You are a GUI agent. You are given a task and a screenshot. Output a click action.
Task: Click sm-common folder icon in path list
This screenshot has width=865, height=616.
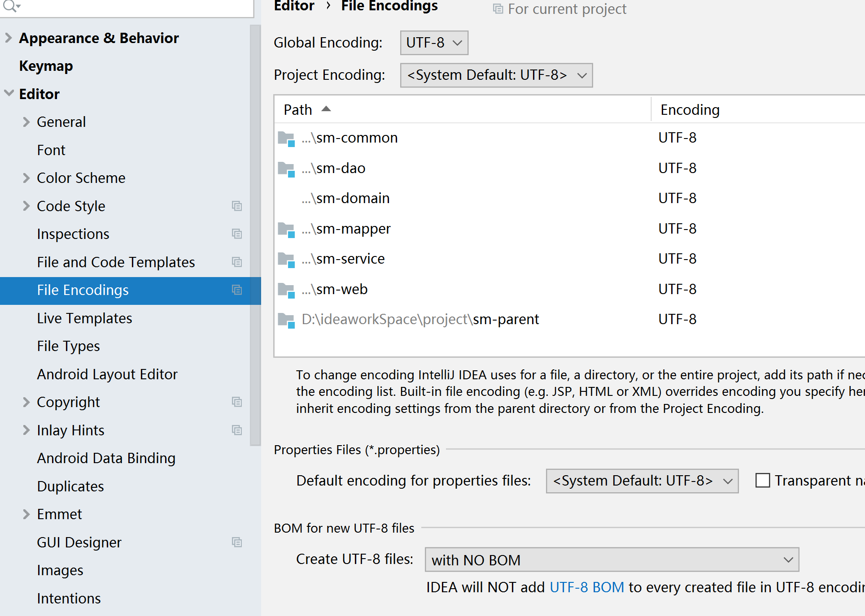[286, 139]
